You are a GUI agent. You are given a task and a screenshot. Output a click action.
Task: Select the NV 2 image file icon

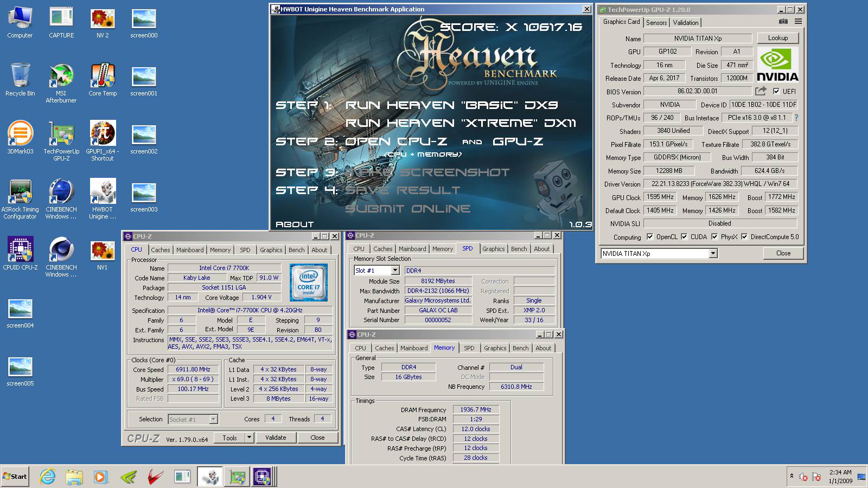[x=103, y=23]
